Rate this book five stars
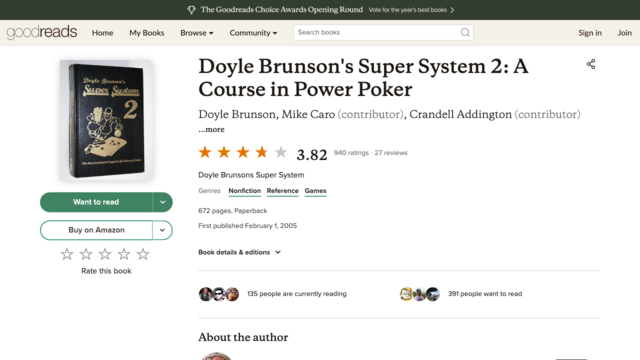Viewport: 640px width, 360px height. point(143,254)
